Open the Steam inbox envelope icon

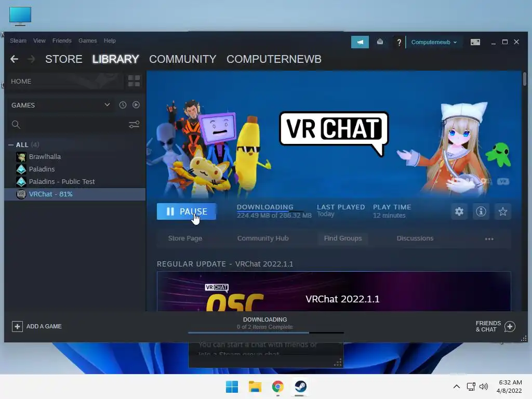380,42
